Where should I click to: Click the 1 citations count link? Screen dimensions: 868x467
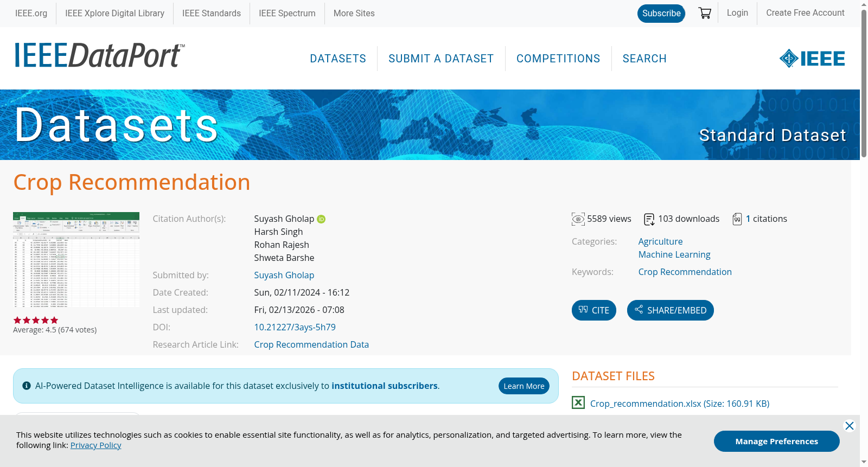point(748,219)
